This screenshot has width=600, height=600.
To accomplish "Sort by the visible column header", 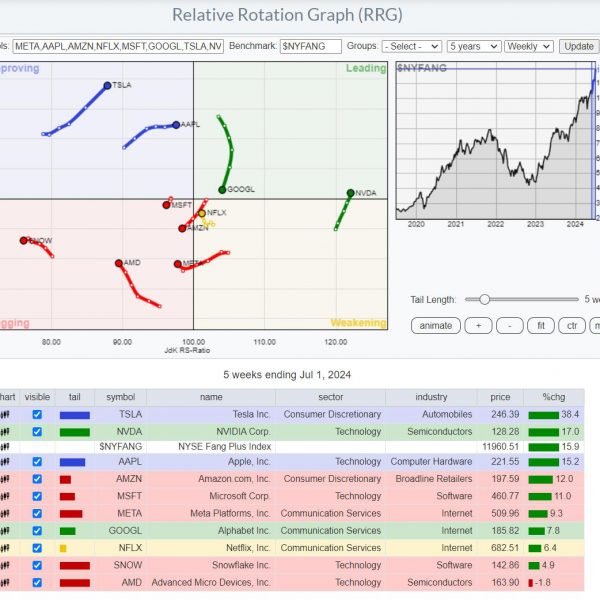I will pyautogui.click(x=37, y=397).
